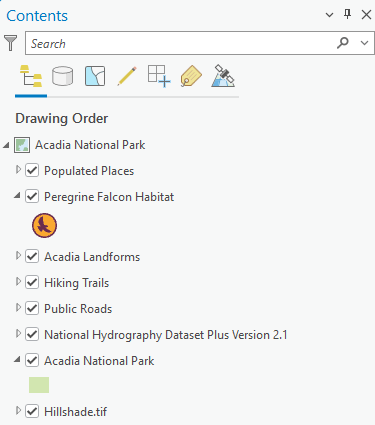Select the Acadia National Park map name
The height and width of the screenshot is (425, 375).
(x=90, y=145)
